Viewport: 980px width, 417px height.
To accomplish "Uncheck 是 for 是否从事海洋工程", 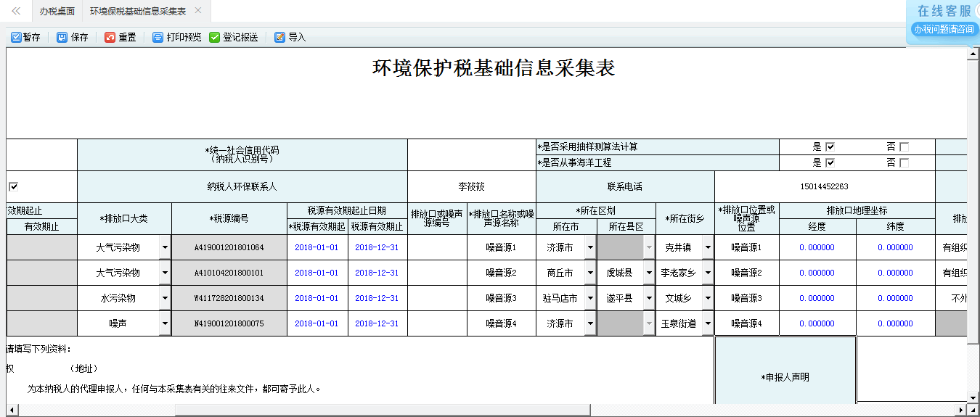I will point(830,163).
